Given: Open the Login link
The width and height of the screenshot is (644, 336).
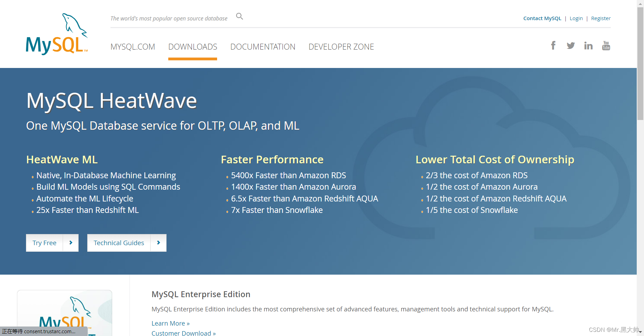Looking at the screenshot, I should click(576, 18).
